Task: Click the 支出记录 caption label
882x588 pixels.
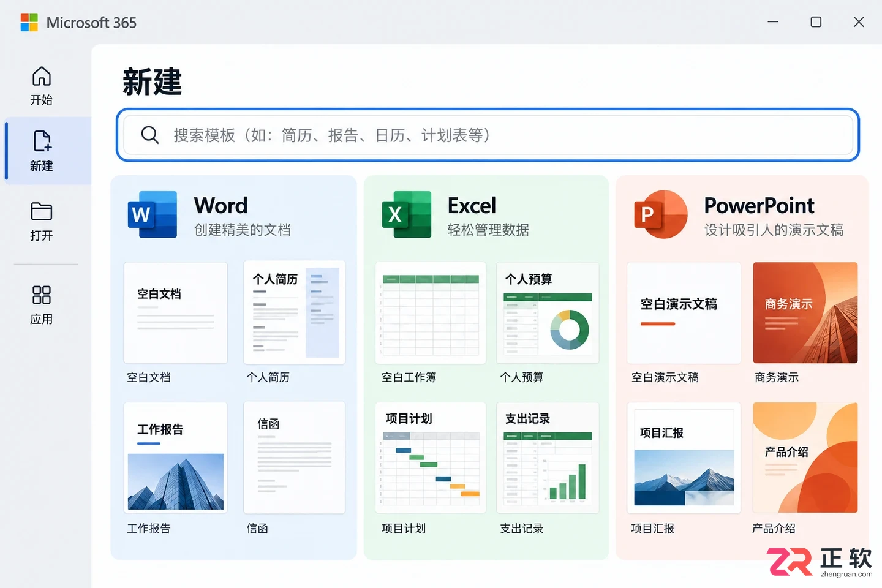Action: (x=522, y=529)
